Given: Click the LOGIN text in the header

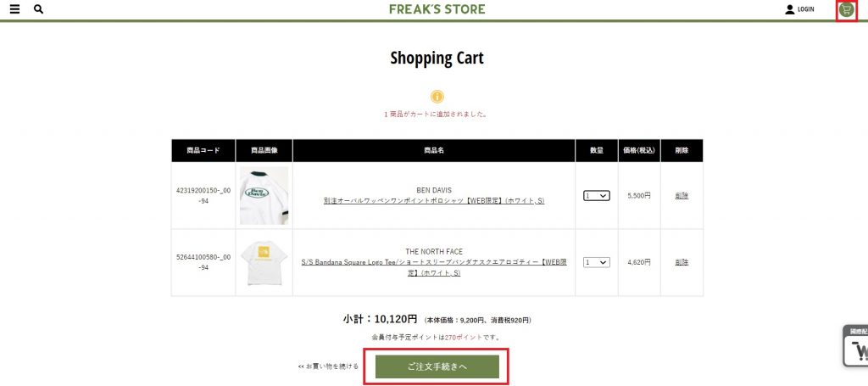Looking at the screenshot, I should pos(805,9).
